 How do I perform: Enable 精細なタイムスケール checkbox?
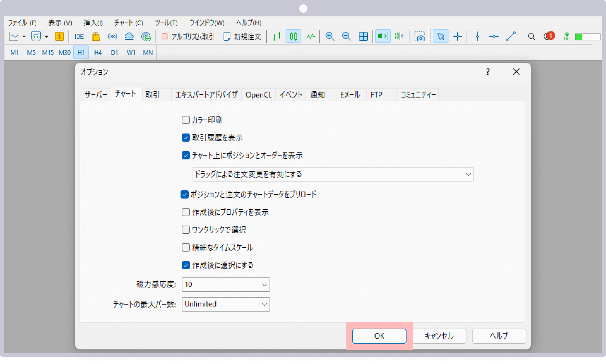(x=186, y=248)
